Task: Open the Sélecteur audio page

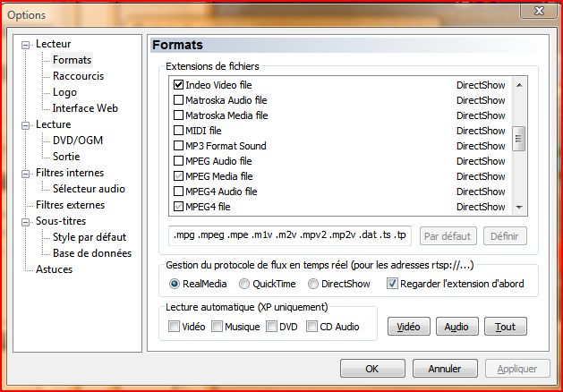Action: coord(89,189)
